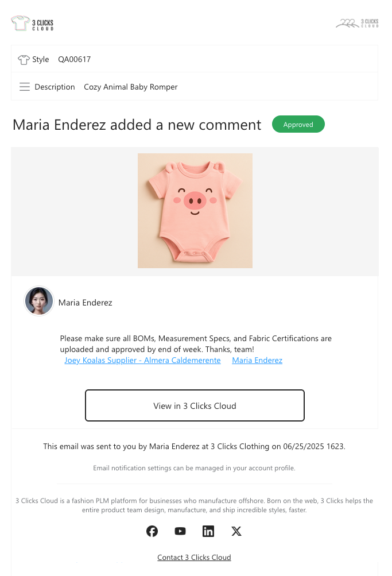Image resolution: width=392 pixels, height=576 pixels.
Task: Click the Cozy Animal Baby Romper description
Action: click(131, 87)
